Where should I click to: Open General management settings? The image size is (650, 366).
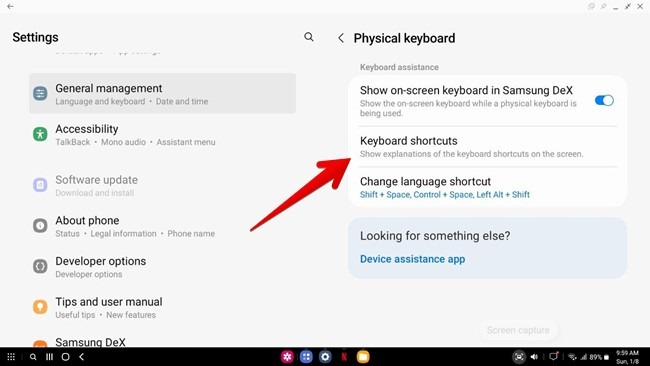point(162,94)
